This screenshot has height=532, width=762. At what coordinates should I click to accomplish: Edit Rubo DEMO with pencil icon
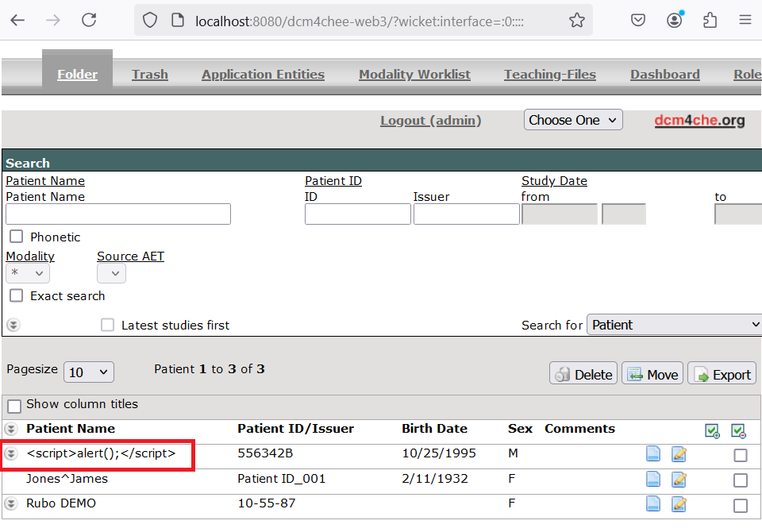tap(679, 504)
